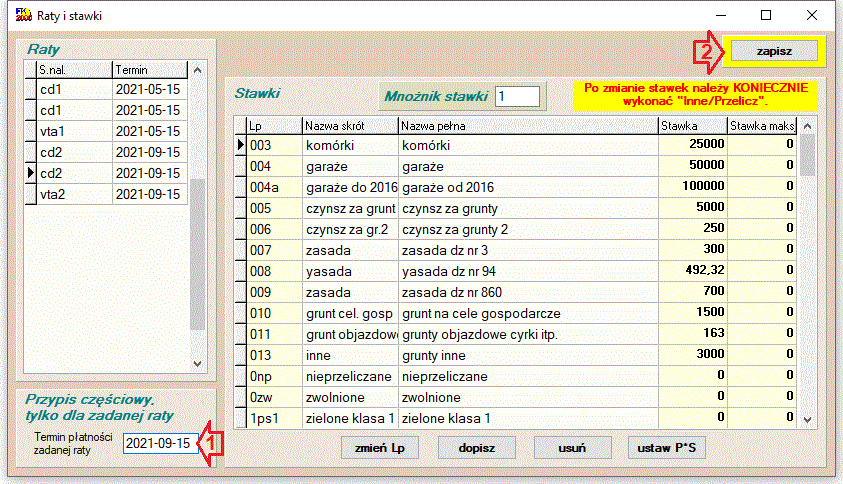Select the vta2 row in Raty
This screenshot has height=484, width=843.
click(x=106, y=194)
